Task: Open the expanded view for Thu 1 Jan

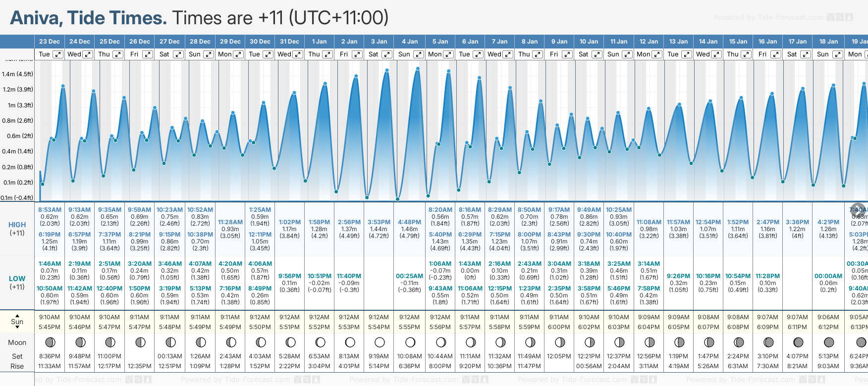Action: click(x=327, y=54)
